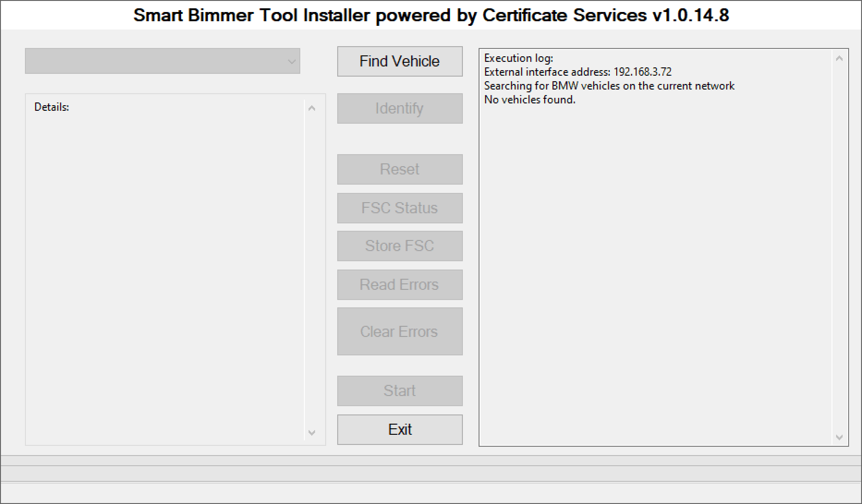Select the Read Errors button
The width and height of the screenshot is (862, 504).
[400, 285]
